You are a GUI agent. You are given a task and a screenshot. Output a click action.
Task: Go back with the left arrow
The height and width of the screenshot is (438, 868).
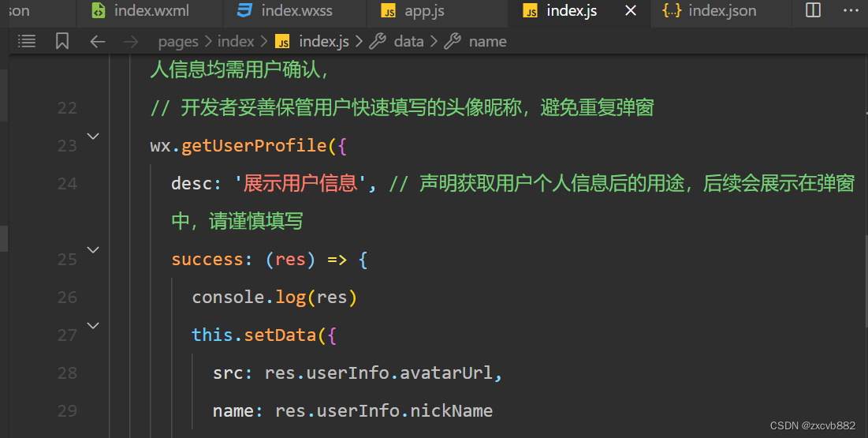click(98, 42)
